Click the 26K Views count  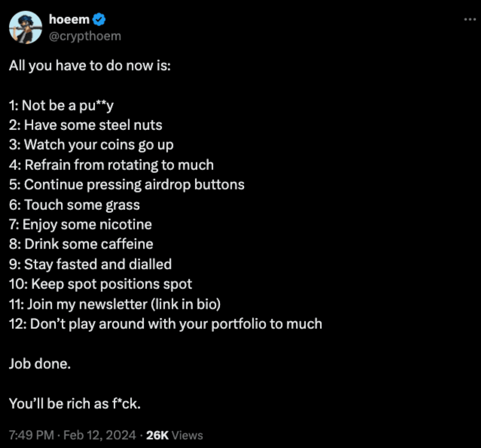[174, 435]
